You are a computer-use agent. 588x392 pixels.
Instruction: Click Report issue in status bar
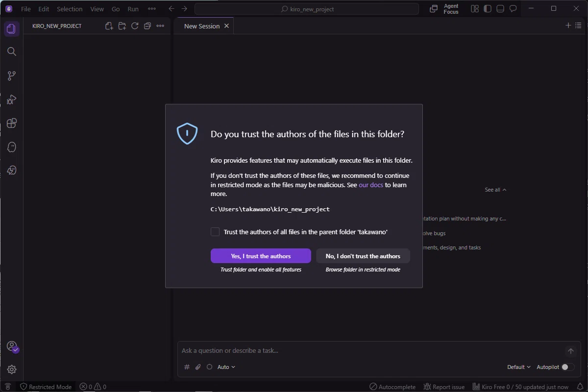(x=444, y=387)
